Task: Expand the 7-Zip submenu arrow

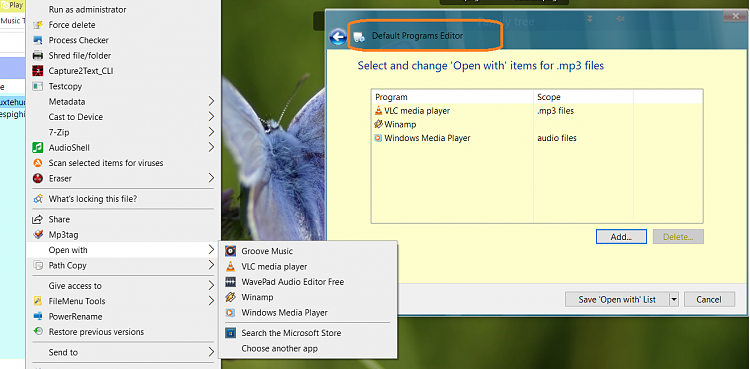Action: [211, 132]
